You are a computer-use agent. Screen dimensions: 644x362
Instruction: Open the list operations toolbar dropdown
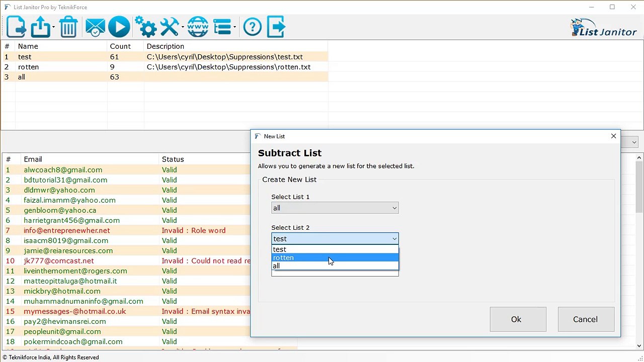tap(224, 27)
